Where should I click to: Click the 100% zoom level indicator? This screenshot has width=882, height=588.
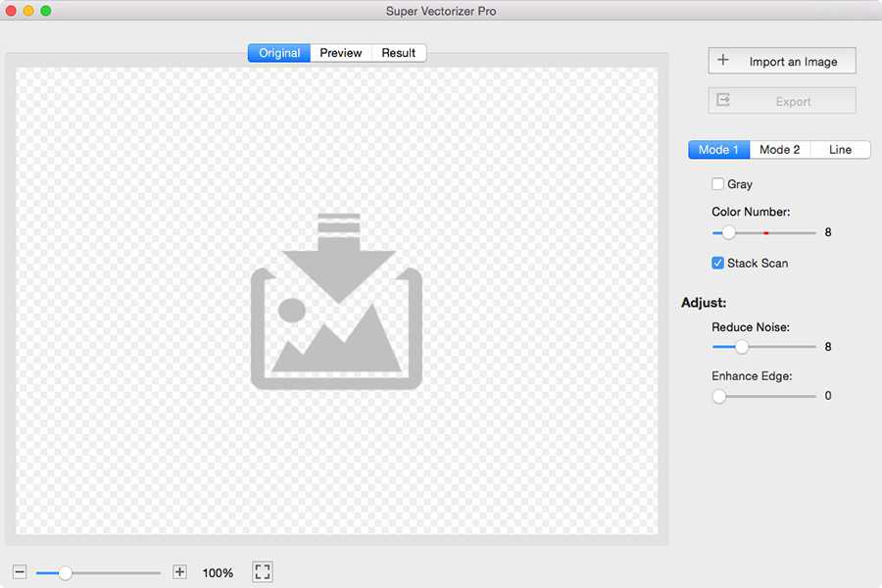tap(218, 572)
